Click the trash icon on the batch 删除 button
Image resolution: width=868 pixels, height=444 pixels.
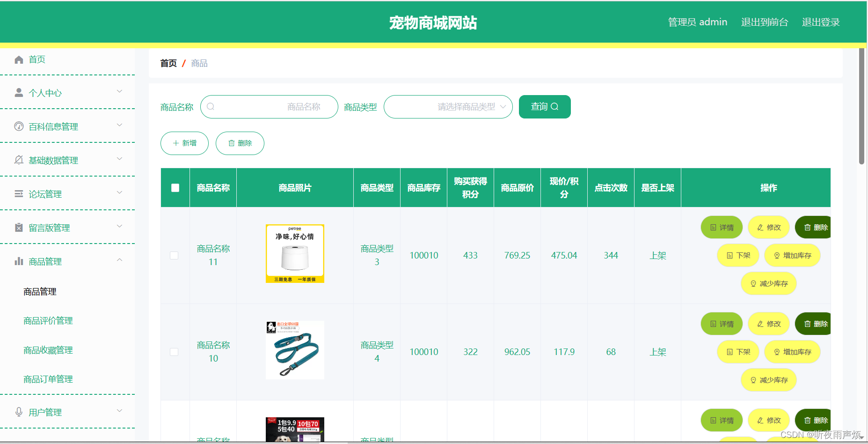[232, 143]
